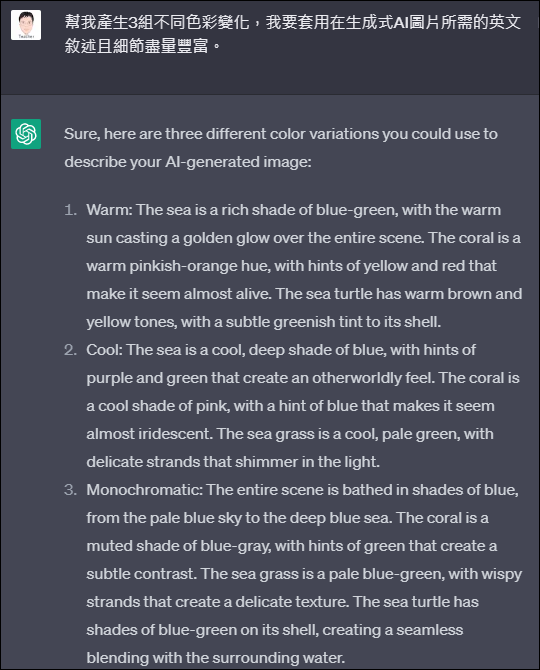Image resolution: width=540 pixels, height=670 pixels.
Task: Click the word "otherworldly" in Cool description
Action: click(x=356, y=378)
